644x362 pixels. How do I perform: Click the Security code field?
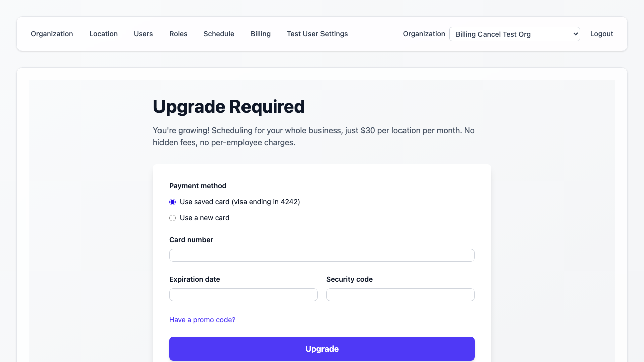click(400, 294)
